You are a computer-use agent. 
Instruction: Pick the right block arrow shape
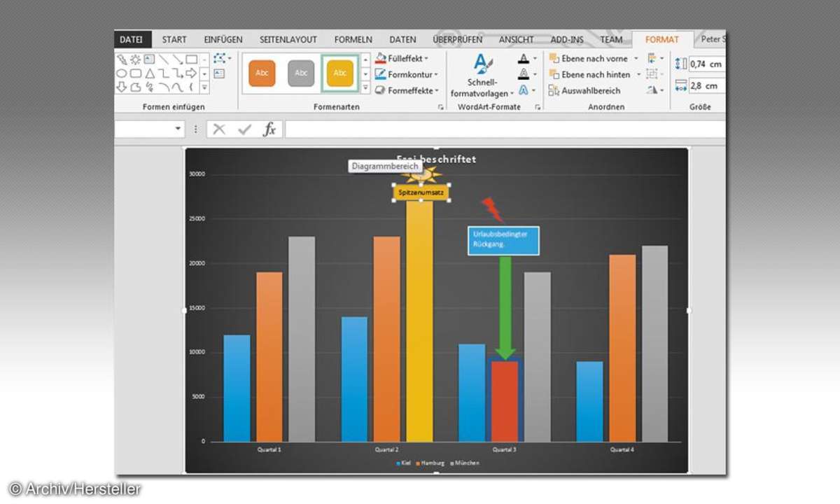click(x=191, y=73)
